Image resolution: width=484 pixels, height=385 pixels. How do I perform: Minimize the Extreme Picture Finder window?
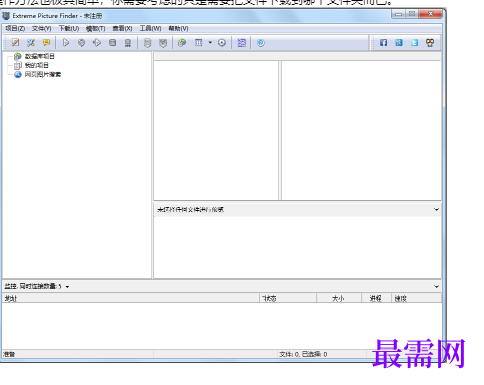398,14
